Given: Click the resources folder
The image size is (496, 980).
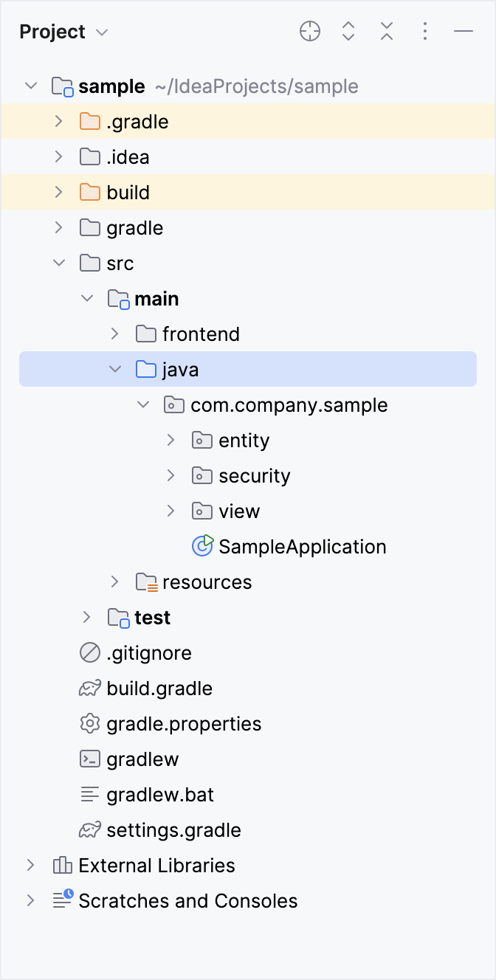Looking at the screenshot, I should click(207, 582).
